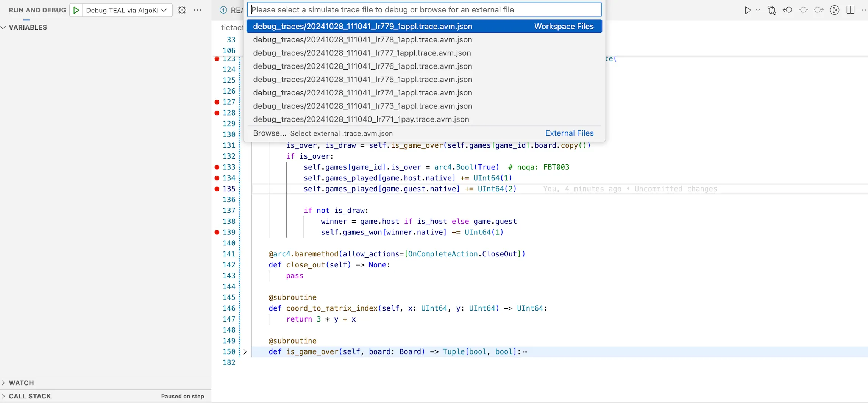Image resolution: width=868 pixels, height=403 pixels.
Task: Expand the CALL STACK section
Action: pyautogui.click(x=30, y=396)
